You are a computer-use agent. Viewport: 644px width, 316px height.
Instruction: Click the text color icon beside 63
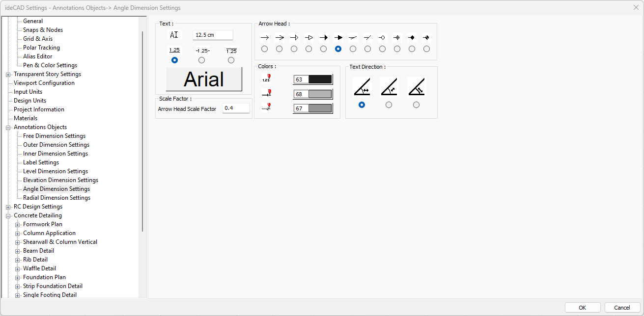[267, 78]
